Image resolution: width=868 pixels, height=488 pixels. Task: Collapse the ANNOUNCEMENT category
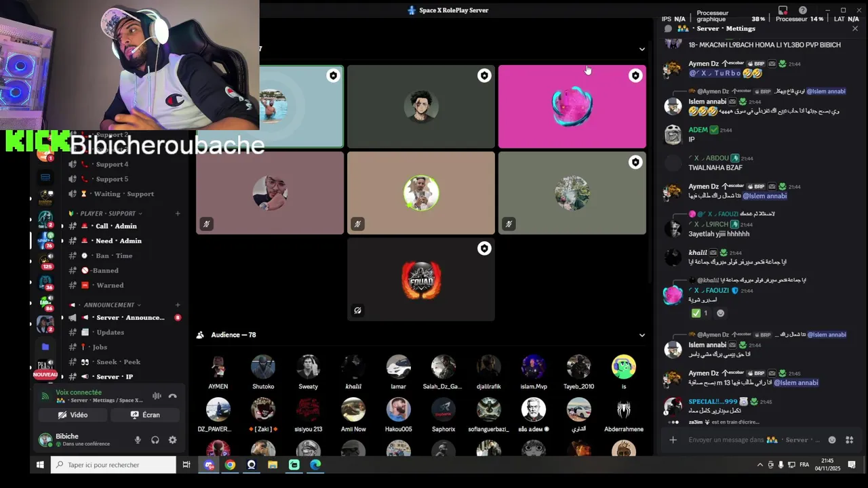(108, 305)
